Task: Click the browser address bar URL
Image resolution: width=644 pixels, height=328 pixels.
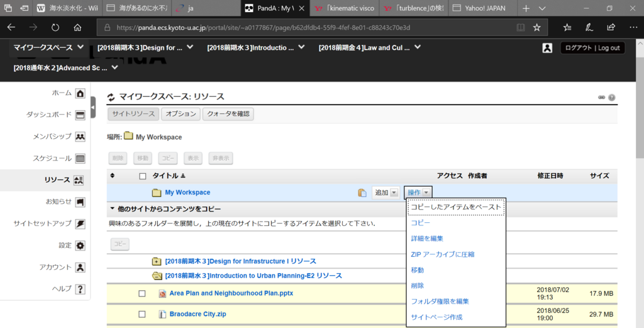Action: pos(264,28)
